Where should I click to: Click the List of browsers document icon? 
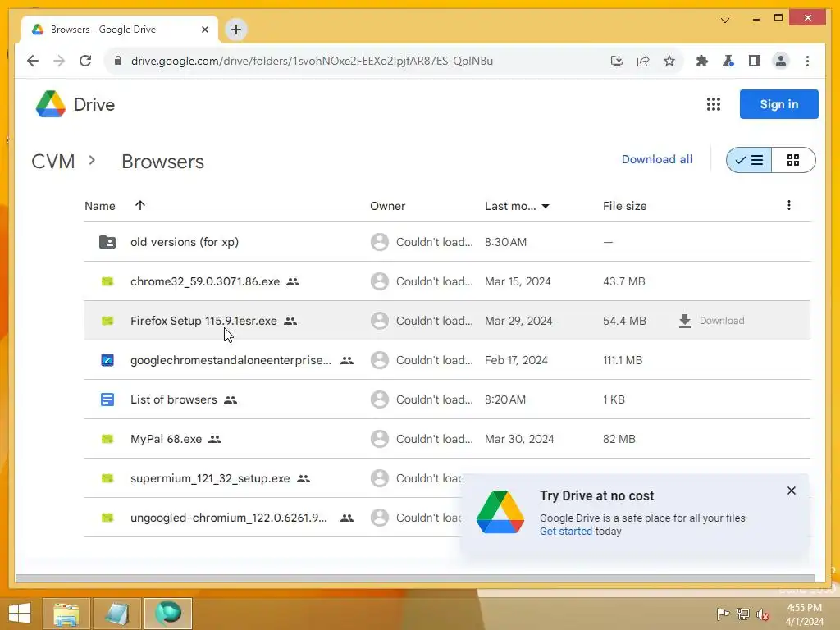107,399
